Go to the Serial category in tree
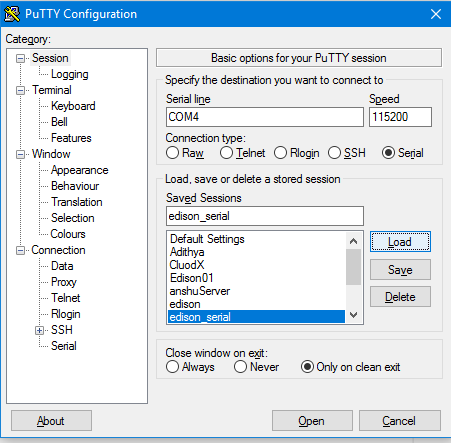 point(64,346)
